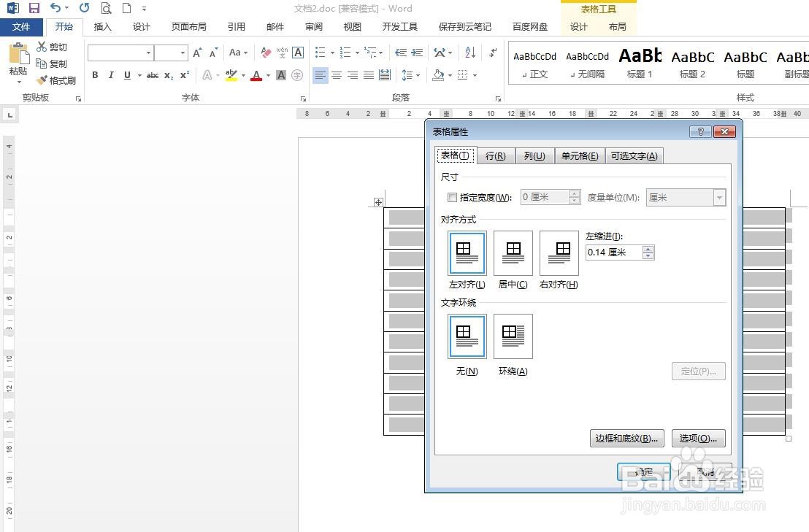Click the bullets list icon
Image resolution: width=809 pixels, height=532 pixels.
pyautogui.click(x=321, y=53)
